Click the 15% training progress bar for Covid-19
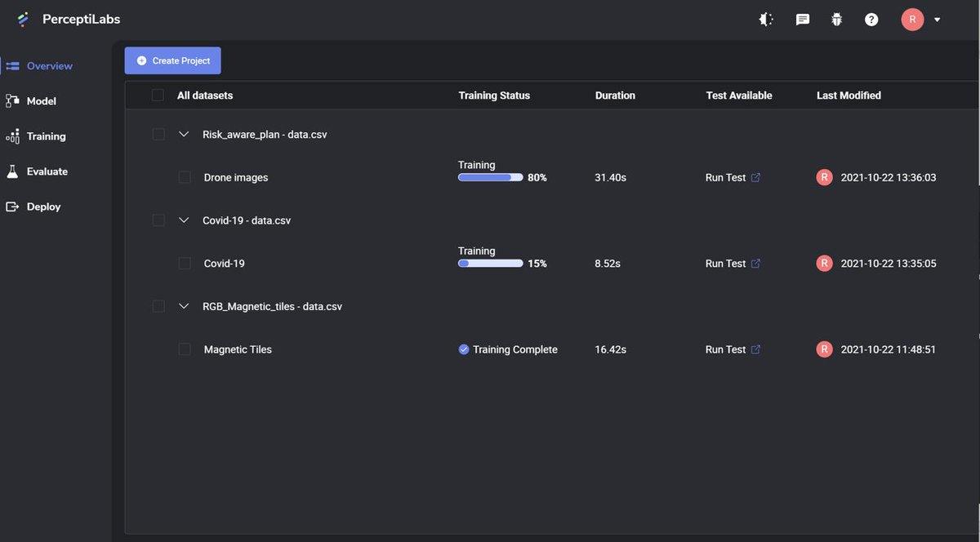This screenshot has width=980, height=542. click(x=490, y=261)
